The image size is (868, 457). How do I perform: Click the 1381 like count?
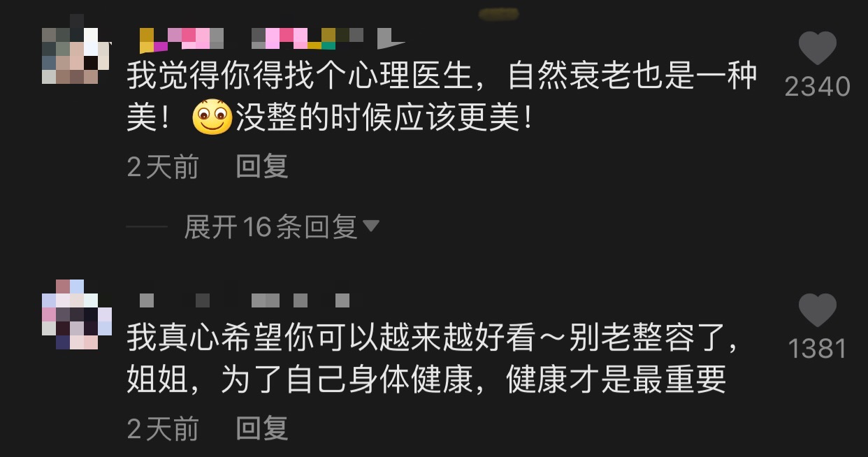coord(817,349)
